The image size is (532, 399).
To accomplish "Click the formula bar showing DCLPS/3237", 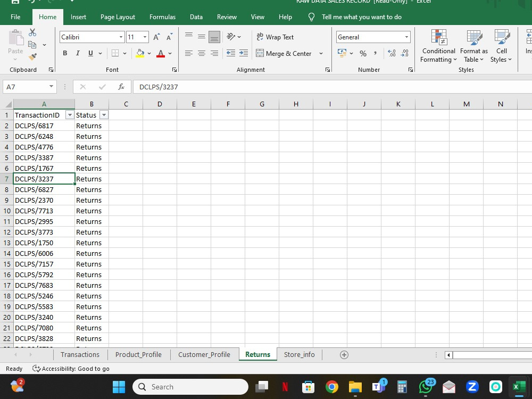I will (332, 87).
